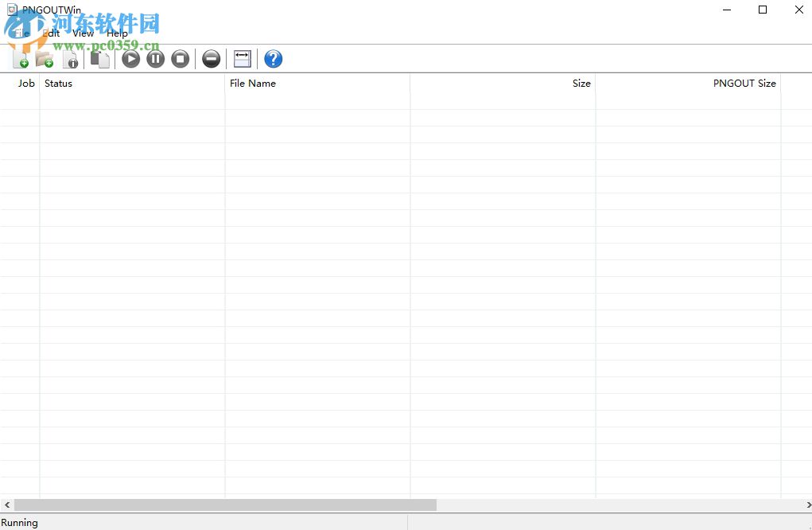
Task: Sort by the Size column header
Action: pos(503,84)
